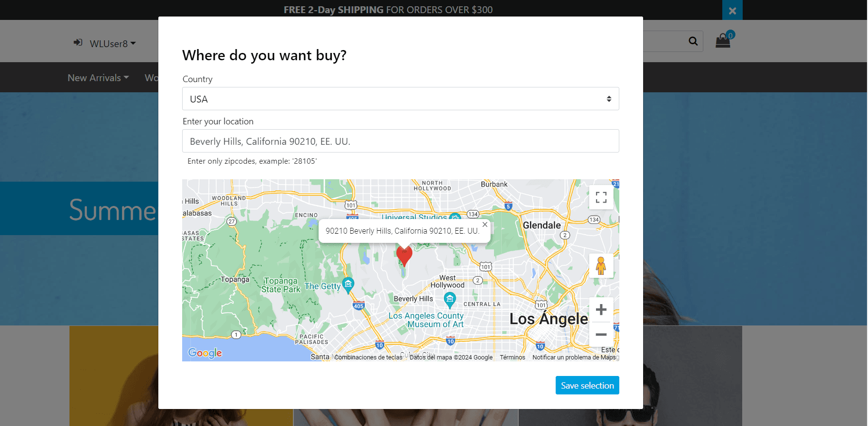Open the shopping cart
The image size is (868, 426).
pyautogui.click(x=723, y=40)
